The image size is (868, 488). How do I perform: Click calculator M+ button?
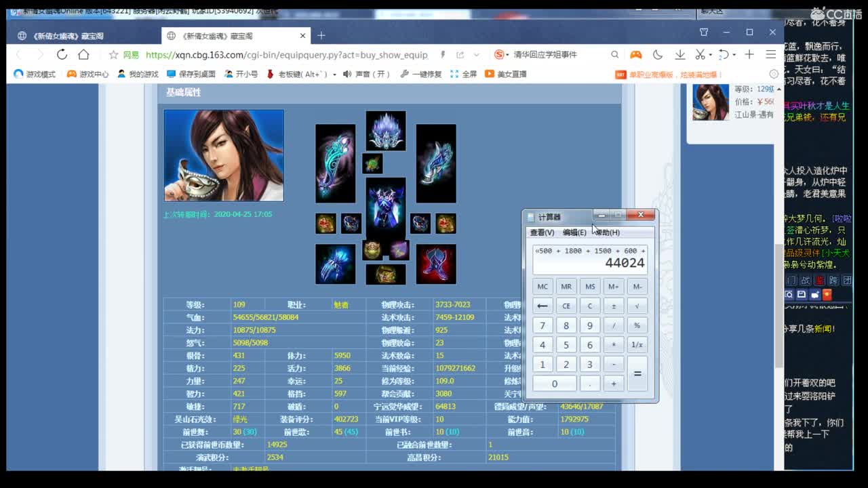pyautogui.click(x=614, y=286)
